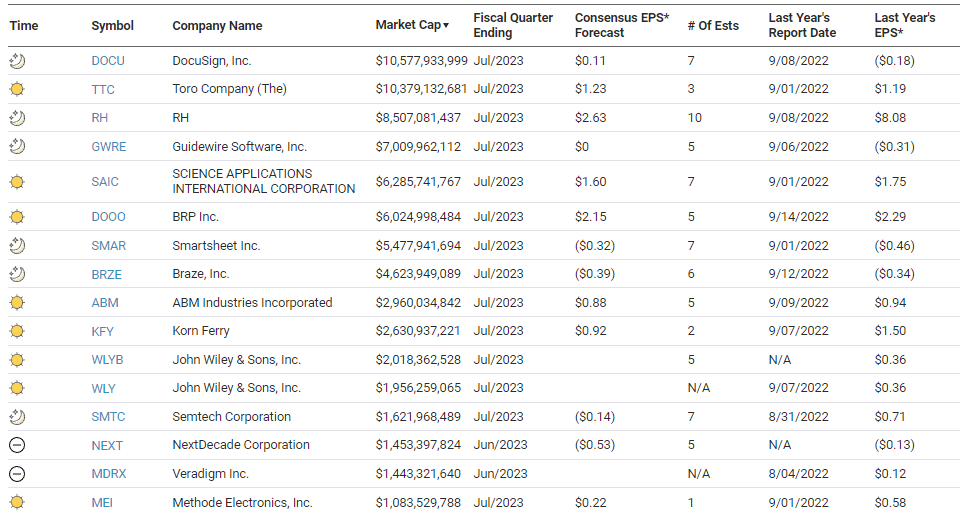Viewport: 962px width, 516px height.
Task: Click the sun icon in KFY row
Action: [17, 331]
